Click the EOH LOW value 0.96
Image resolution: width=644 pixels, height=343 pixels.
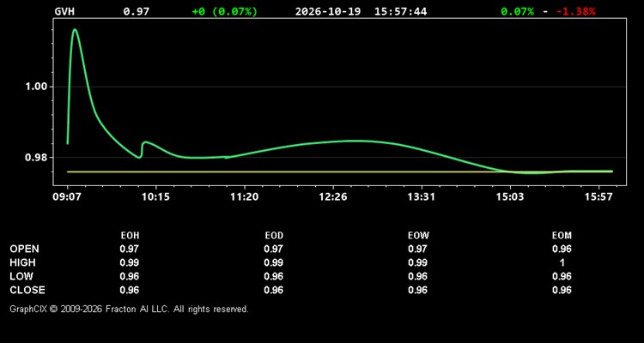(130, 276)
